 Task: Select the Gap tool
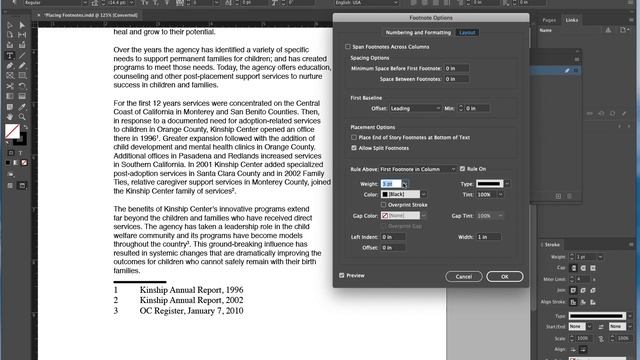(x=22, y=35)
